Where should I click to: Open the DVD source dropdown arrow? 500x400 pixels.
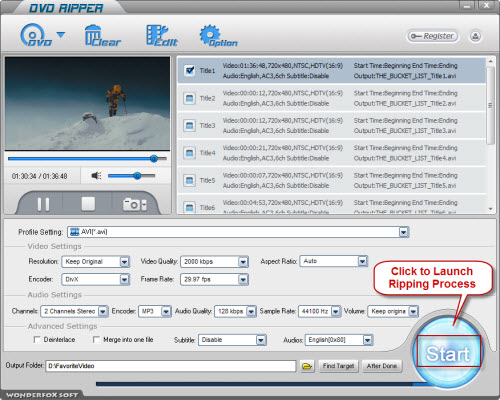point(61,34)
